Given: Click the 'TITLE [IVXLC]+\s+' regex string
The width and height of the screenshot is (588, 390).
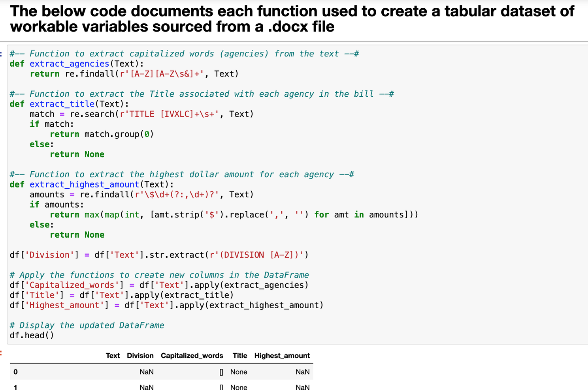Looking at the screenshot, I should pyautogui.click(x=170, y=114).
